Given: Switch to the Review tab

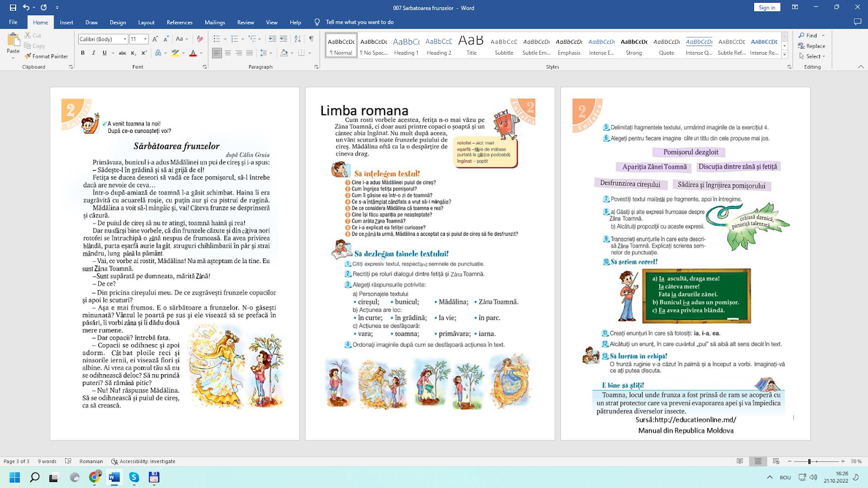Looking at the screenshot, I should click(246, 22).
